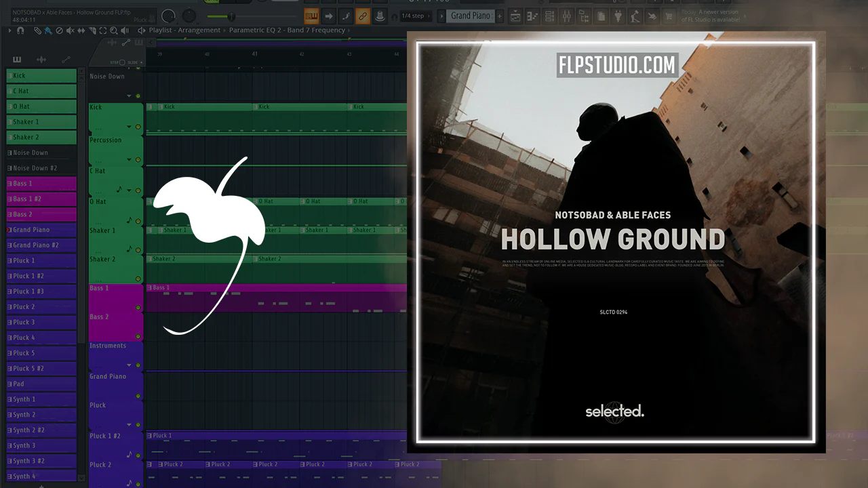Select the playlist Playback speaker tool

pyautogui.click(x=124, y=30)
